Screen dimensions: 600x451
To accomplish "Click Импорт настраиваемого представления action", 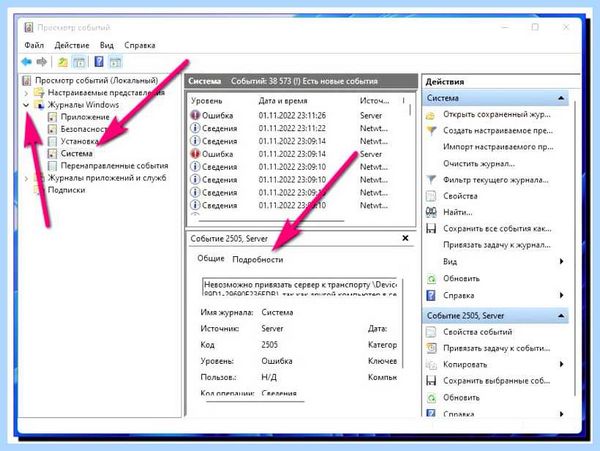I will 498,147.
